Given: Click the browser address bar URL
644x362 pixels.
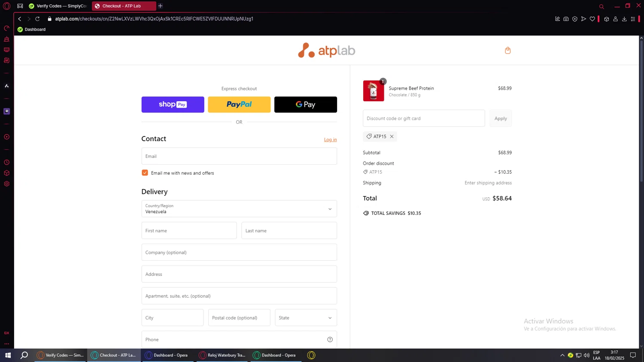Looking at the screenshot, I should pos(154,19).
